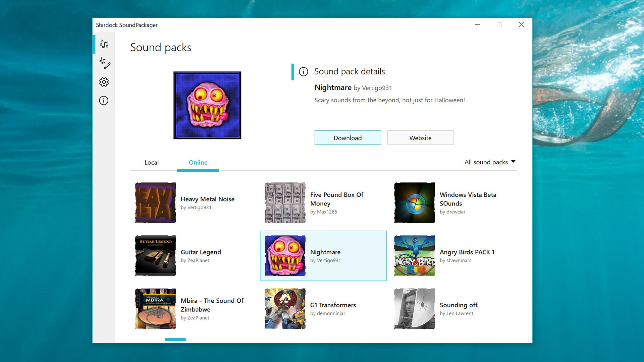Switch to the Online tab
Screen dimensions: 644x362
[198, 163]
